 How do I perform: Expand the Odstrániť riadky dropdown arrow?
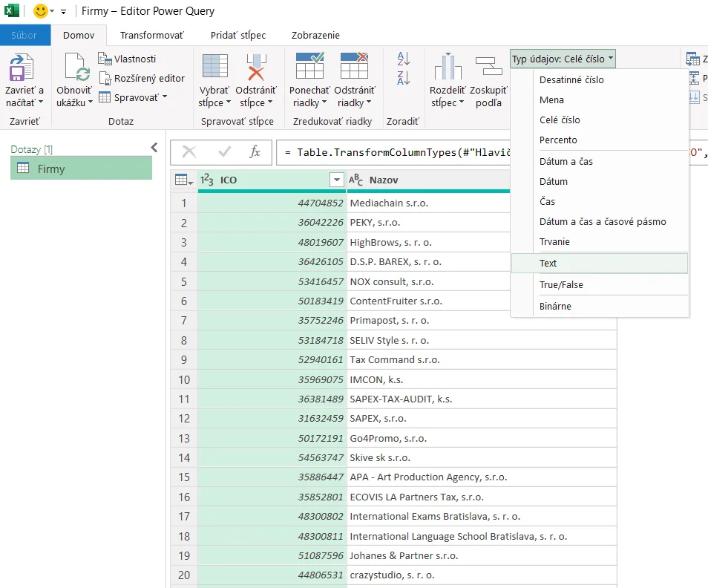[x=369, y=102]
